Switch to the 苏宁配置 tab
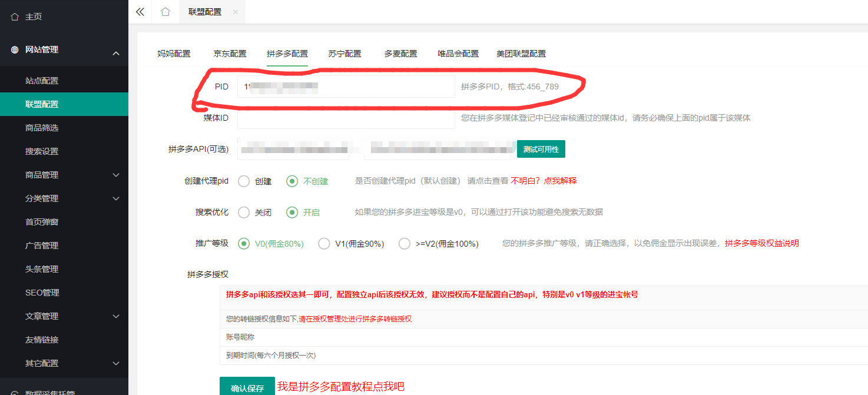Viewport: 868px width, 395px height. [x=344, y=54]
